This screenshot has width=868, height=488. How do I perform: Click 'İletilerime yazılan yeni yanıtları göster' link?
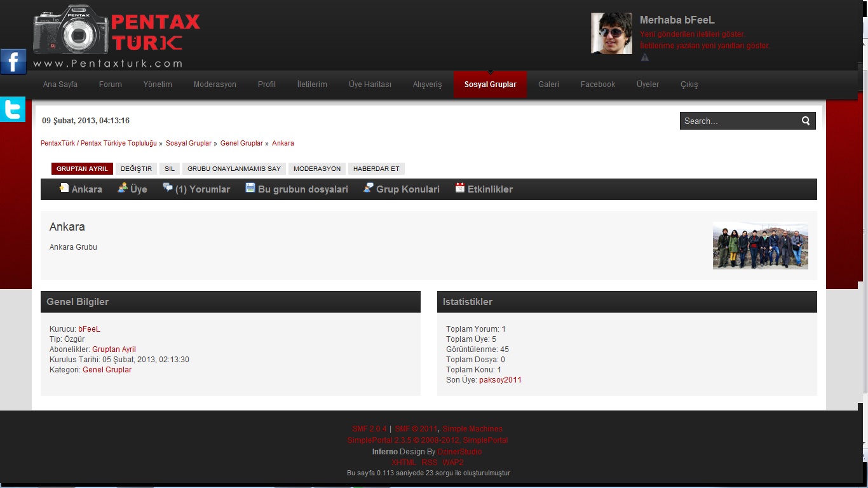pyautogui.click(x=705, y=46)
